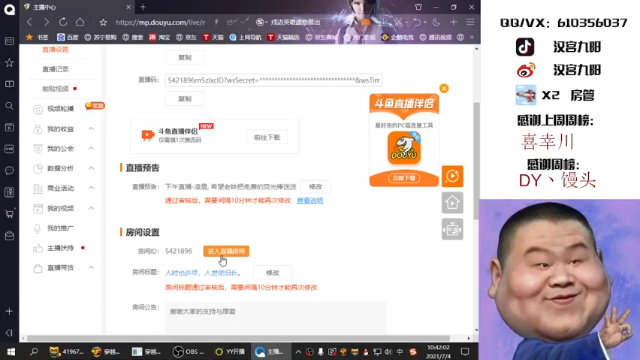This screenshot has width=640, height=360.
Task: Open the 主播扶持 menu item
Action: point(60,248)
